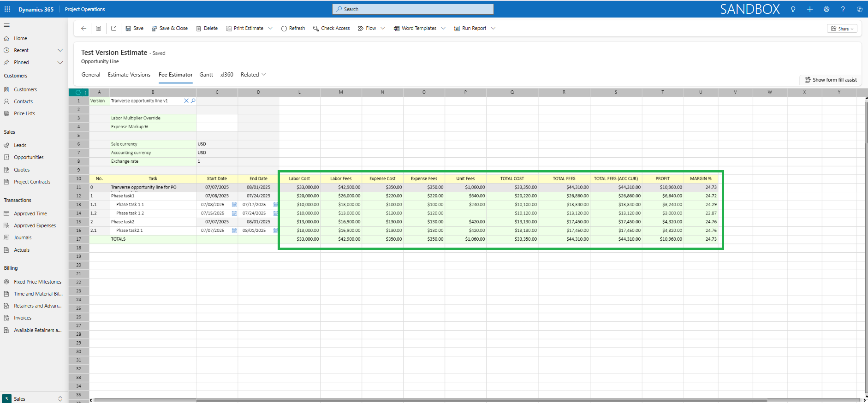Viewport: 868px width, 403px height.
Task: Click the lightbulb icon in header
Action: tap(793, 9)
